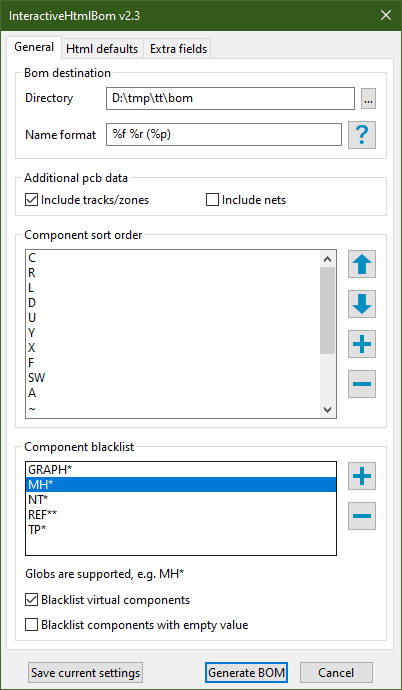Click the sort order scrollbar thumb
This screenshot has height=690, width=402.
click(x=327, y=310)
